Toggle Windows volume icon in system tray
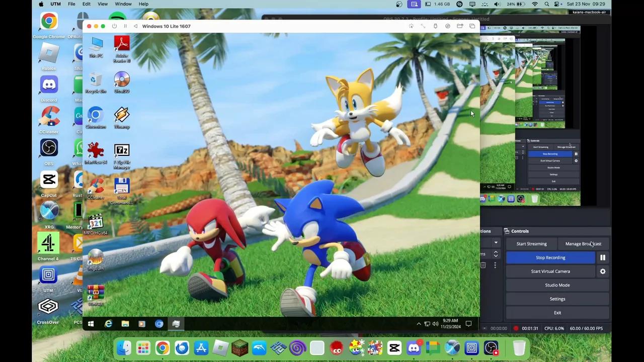Image resolution: width=644 pixels, height=362 pixels. 435,324
